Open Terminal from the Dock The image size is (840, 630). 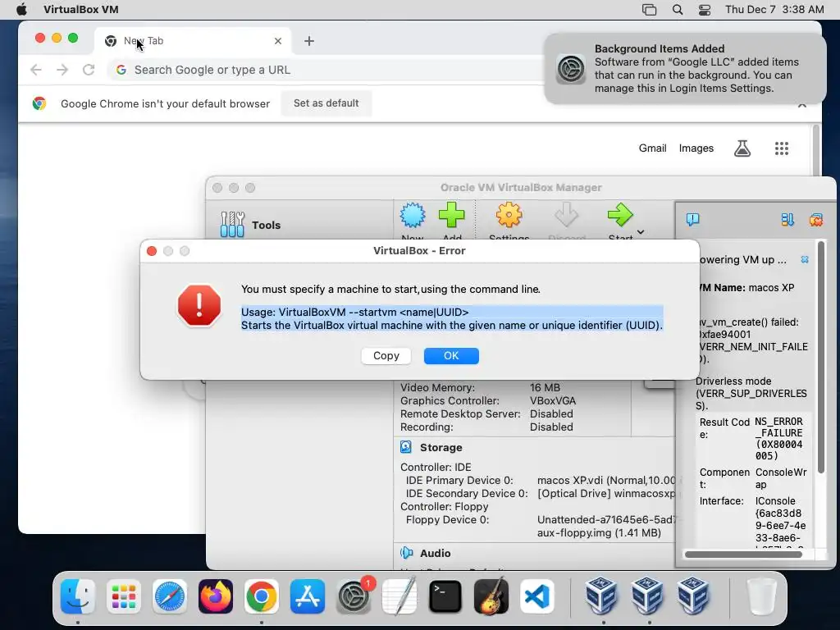pyautogui.click(x=445, y=596)
